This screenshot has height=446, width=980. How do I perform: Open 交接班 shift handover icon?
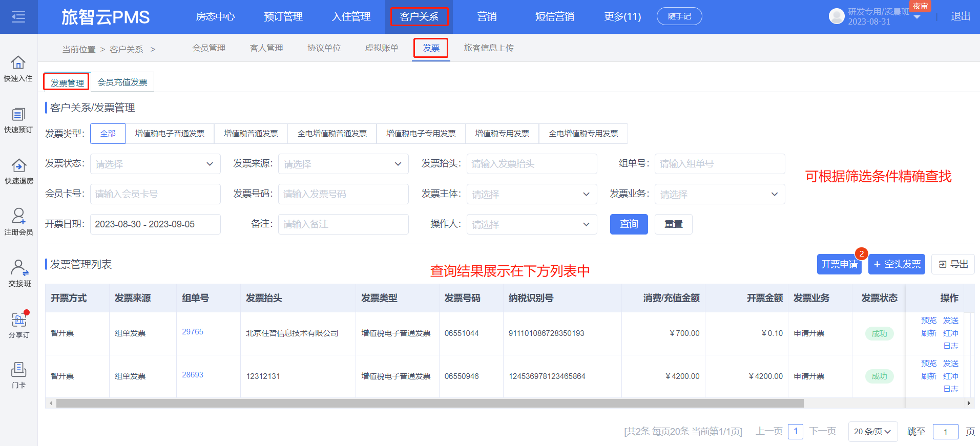point(19,273)
